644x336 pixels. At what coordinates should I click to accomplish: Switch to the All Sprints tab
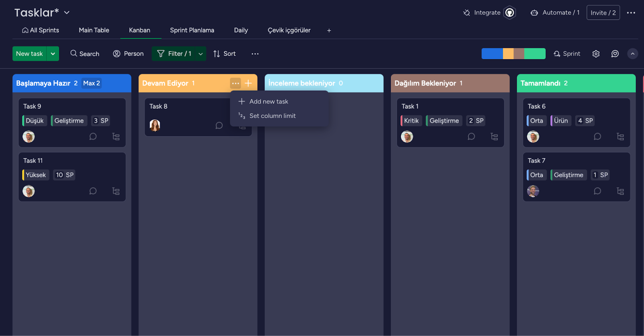41,30
